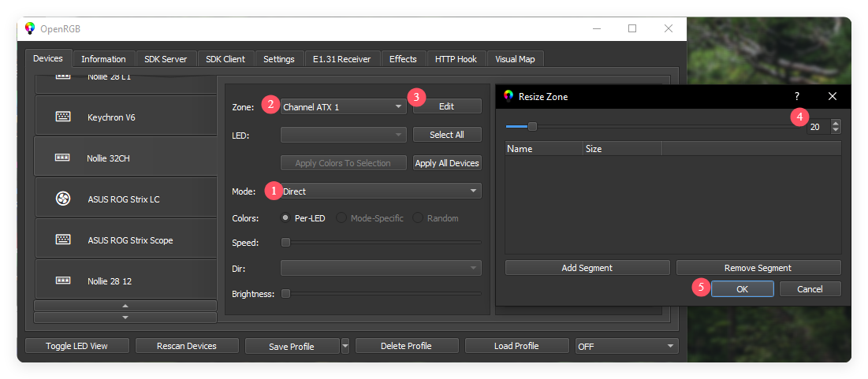This screenshot has width=868, height=379.
Task: Minimize the OpenRGB window
Action: (597, 29)
